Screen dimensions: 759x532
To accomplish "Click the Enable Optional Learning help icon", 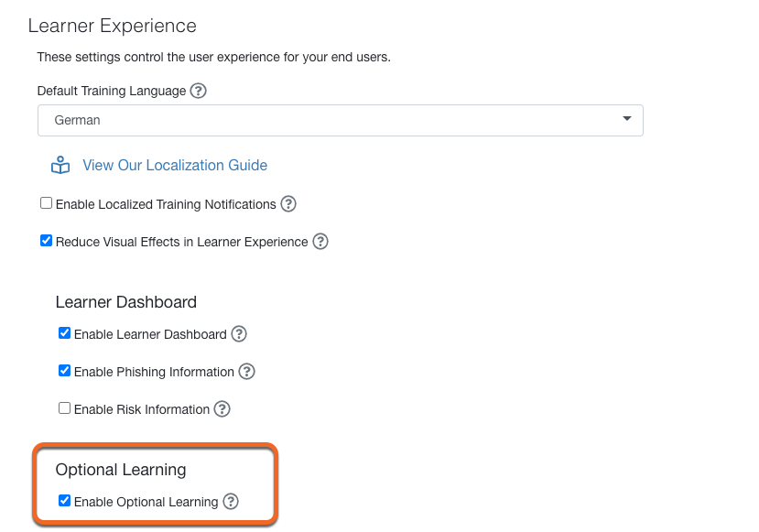I will (230, 502).
